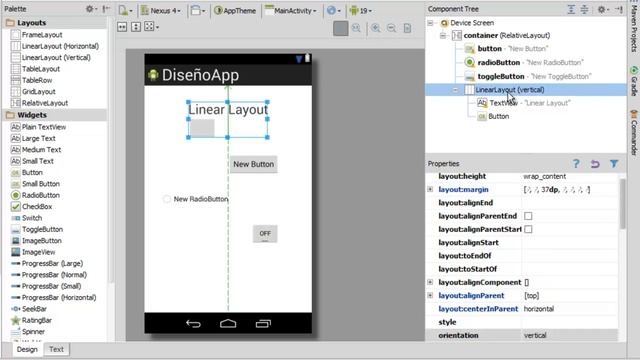Collapse the LinearLayout (vertical) node

(456, 90)
